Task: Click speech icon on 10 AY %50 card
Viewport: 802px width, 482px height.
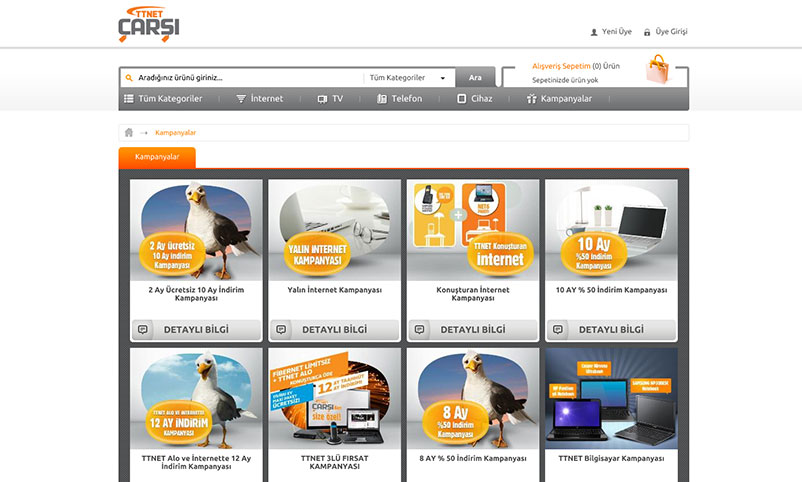Action: pyautogui.click(x=558, y=330)
